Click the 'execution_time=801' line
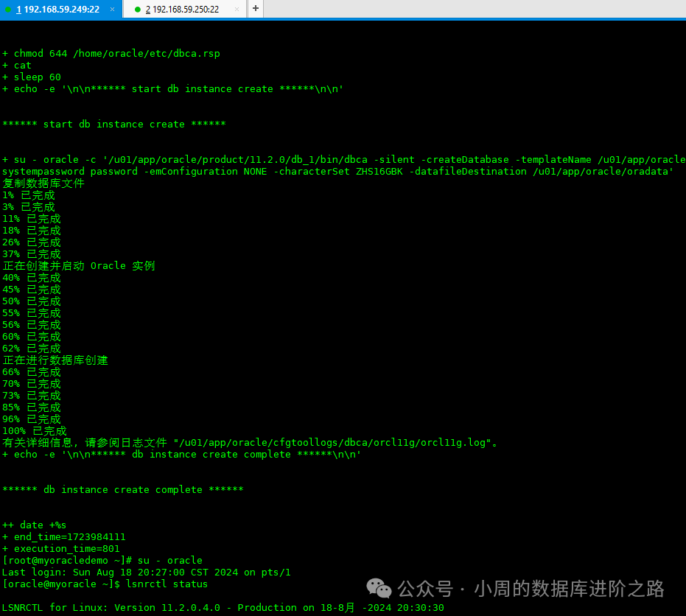 point(61,549)
